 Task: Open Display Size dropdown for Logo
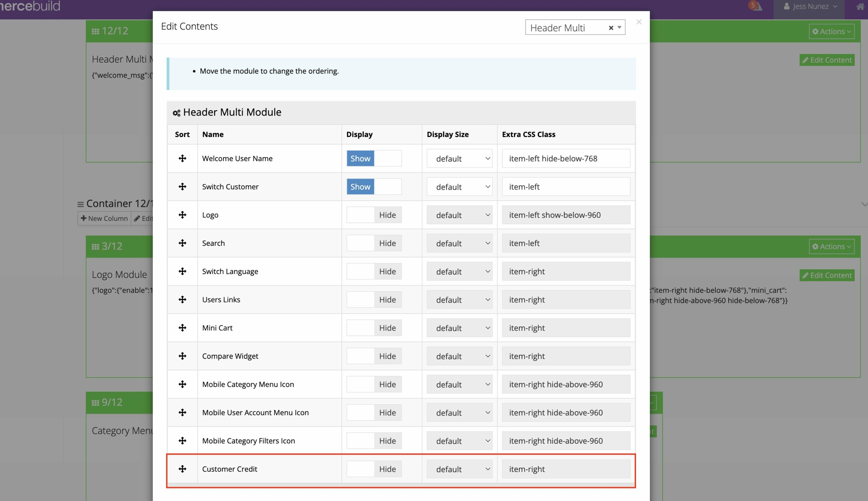[459, 215]
